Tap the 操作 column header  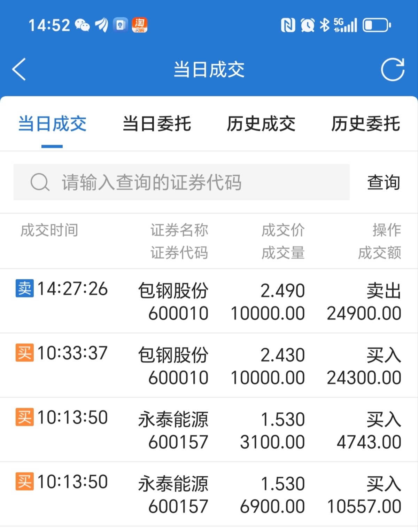pyautogui.click(x=387, y=230)
